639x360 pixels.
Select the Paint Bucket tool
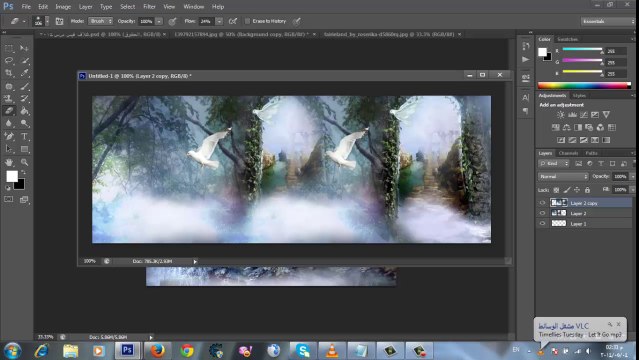(24, 111)
